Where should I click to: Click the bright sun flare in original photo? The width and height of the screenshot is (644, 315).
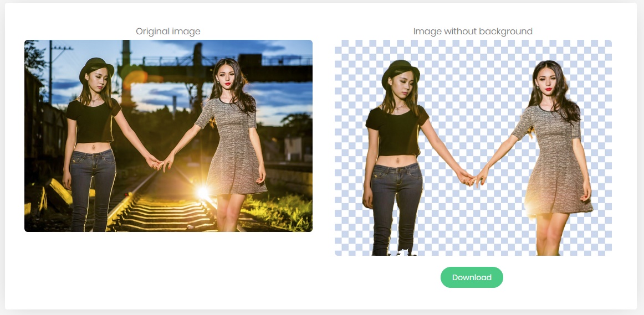click(203, 192)
